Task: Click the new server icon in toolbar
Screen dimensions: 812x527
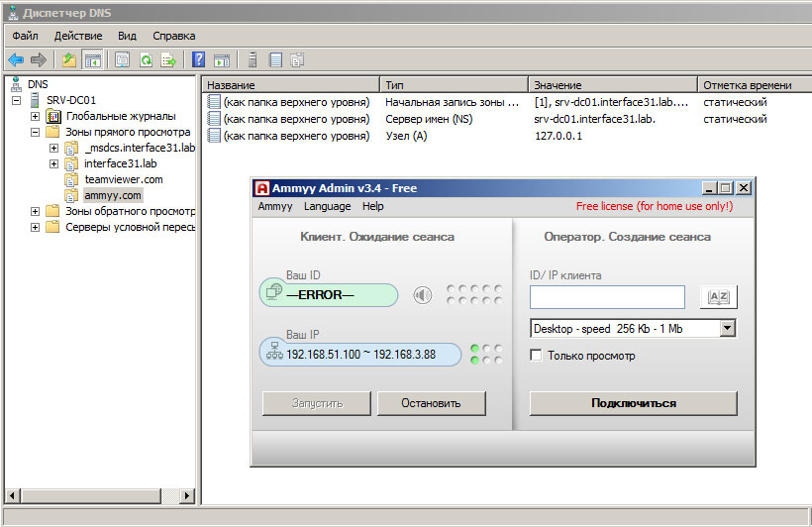Action: [254, 59]
